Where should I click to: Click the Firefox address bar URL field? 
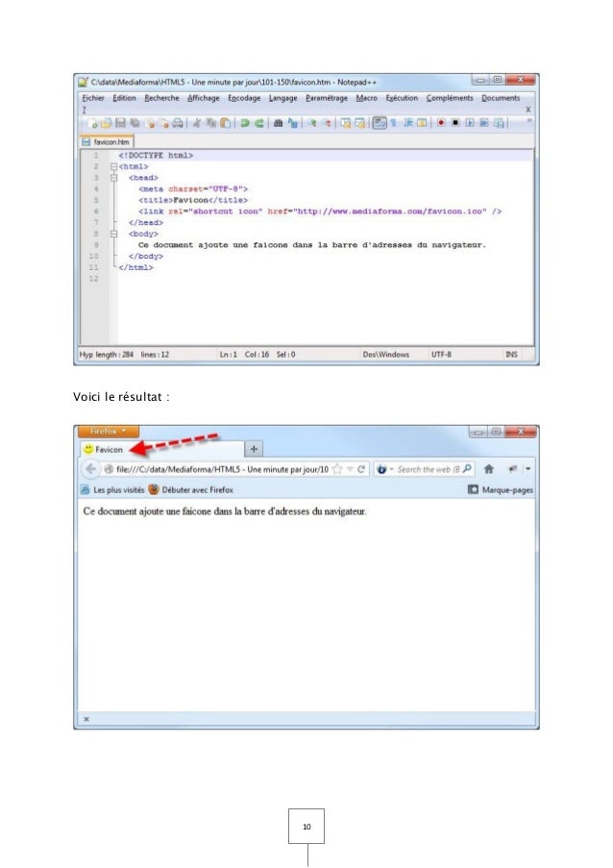[x=221, y=469]
